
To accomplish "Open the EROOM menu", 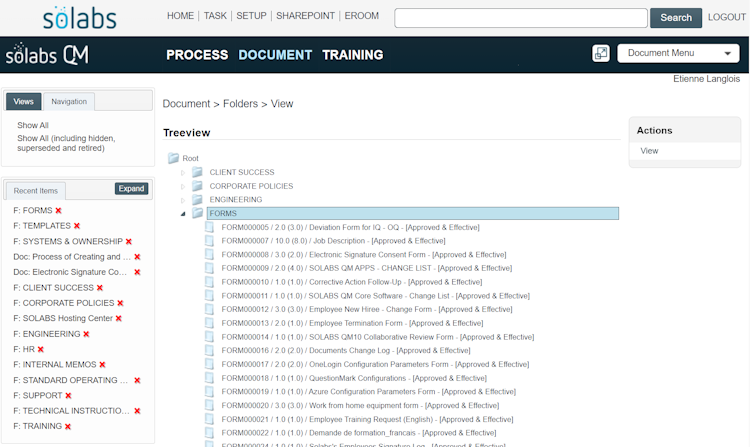I will coord(362,16).
